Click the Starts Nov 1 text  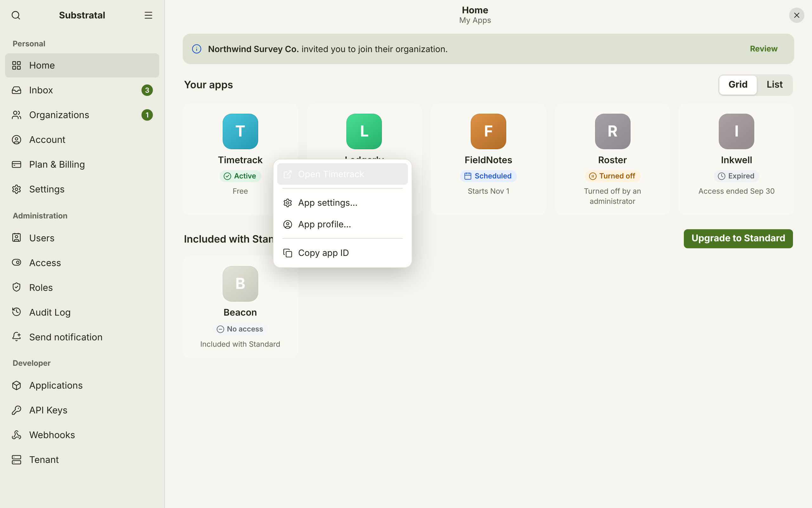coord(488,191)
